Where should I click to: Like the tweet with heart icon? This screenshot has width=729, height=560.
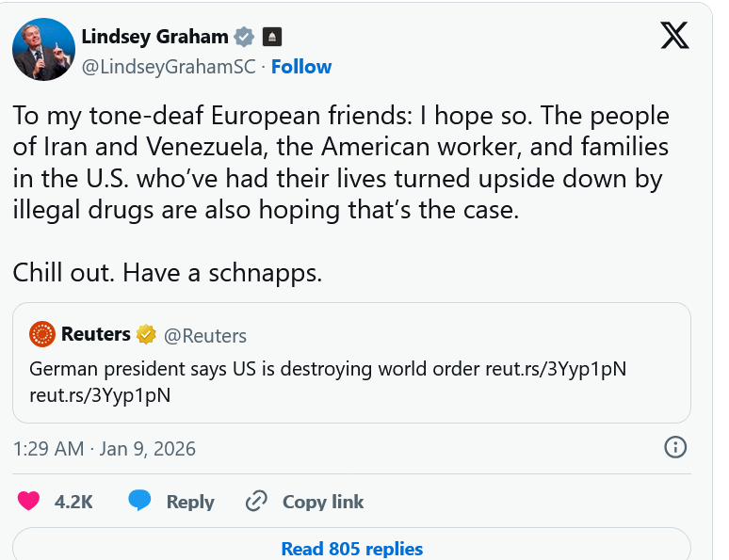[x=30, y=501]
